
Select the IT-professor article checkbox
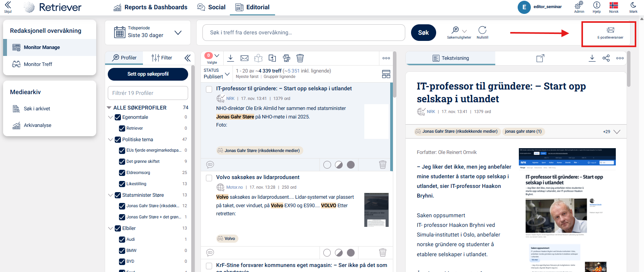coord(209,89)
